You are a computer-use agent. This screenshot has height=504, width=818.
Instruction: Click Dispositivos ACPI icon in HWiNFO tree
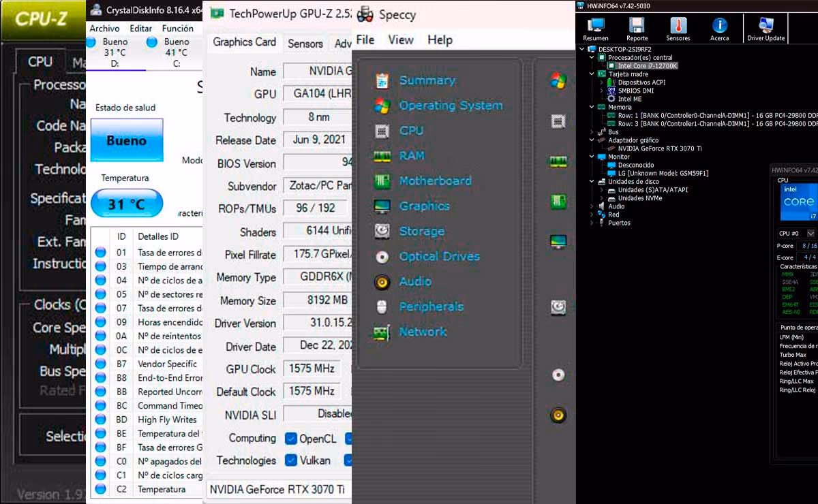tap(611, 82)
